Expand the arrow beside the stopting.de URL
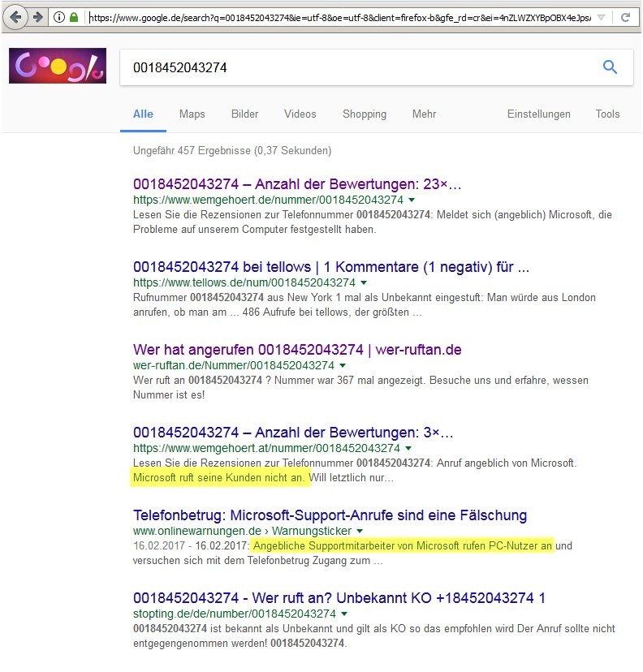Screen dimensions: 643x672 point(344,614)
